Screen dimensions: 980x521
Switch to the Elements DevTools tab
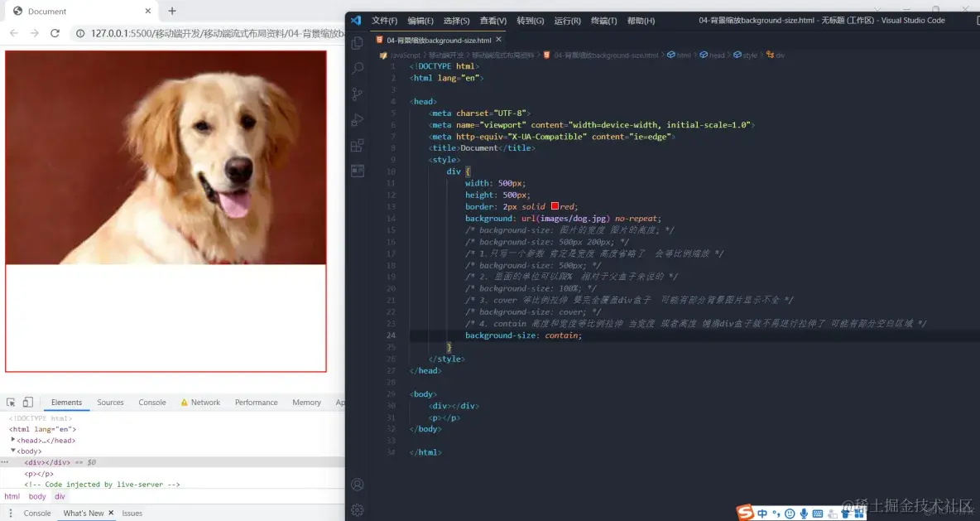[x=66, y=403]
